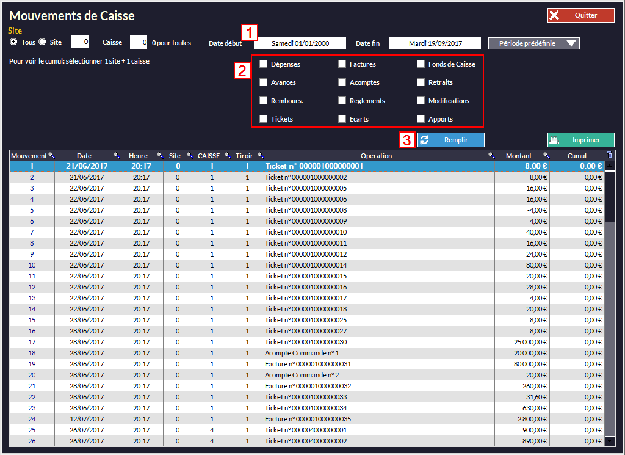625x455 pixels.
Task: Click the filter icon in the Opération column header
Action: coord(491,156)
